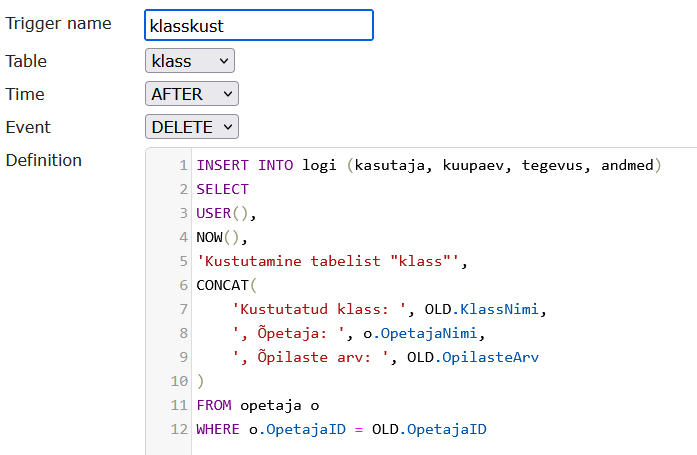Place cursor on the SELECT keyword line
Image resolution: width=697 pixels, height=455 pixels.
tap(222, 188)
